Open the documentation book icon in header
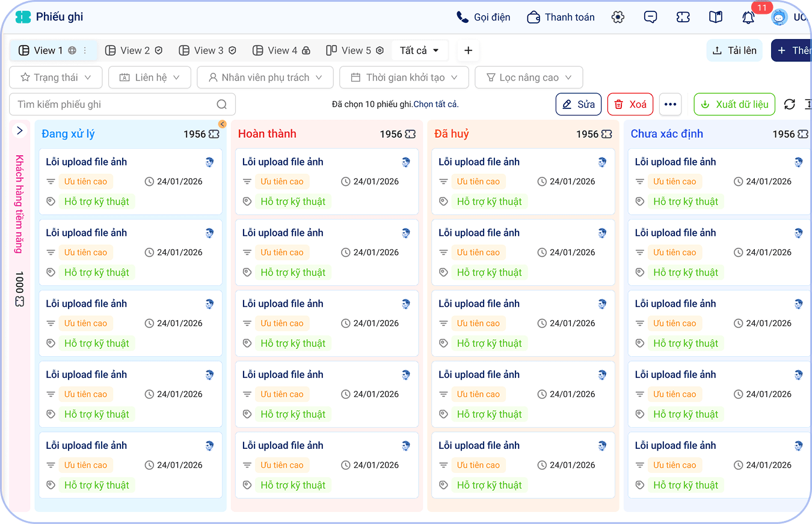This screenshot has height=524, width=812. (716, 17)
